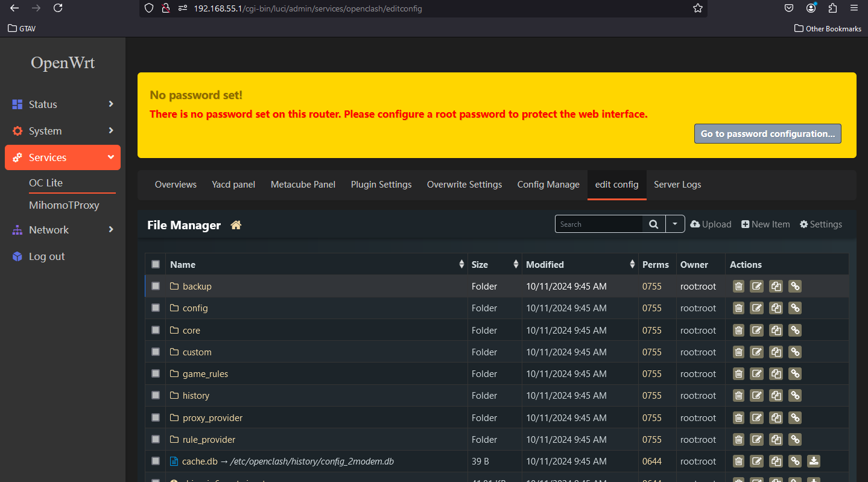This screenshot has height=482, width=868.
Task: Delete the history folder via trash icon
Action: [x=738, y=396]
